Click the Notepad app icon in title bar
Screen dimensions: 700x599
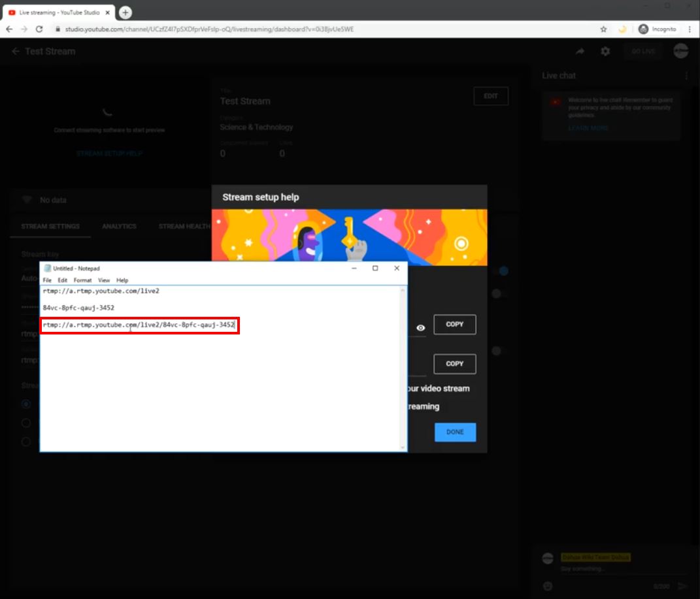click(47, 268)
